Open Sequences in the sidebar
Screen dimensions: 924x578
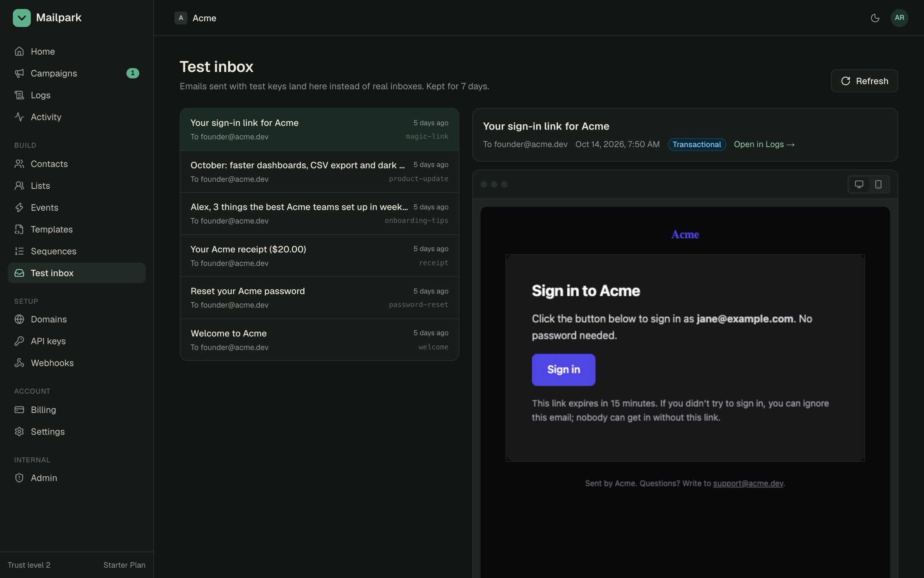(77, 251)
